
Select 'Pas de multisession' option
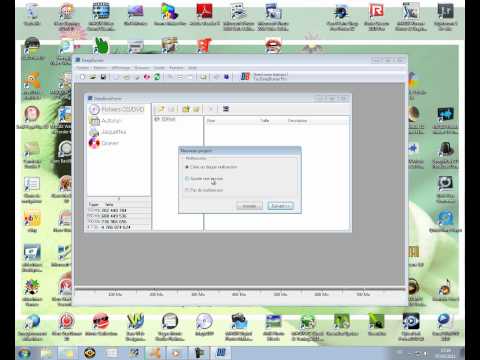click(204, 190)
